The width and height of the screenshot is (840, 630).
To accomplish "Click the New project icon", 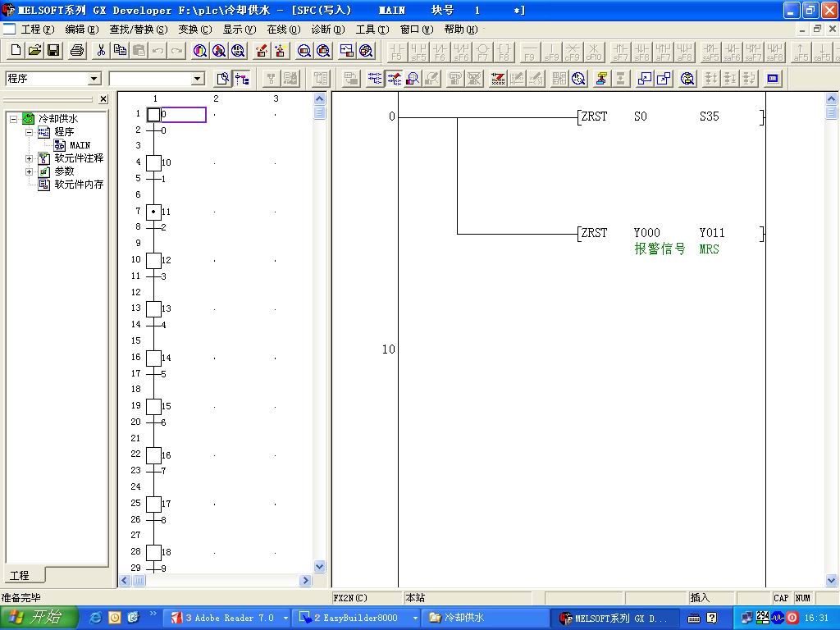I will pos(16,51).
